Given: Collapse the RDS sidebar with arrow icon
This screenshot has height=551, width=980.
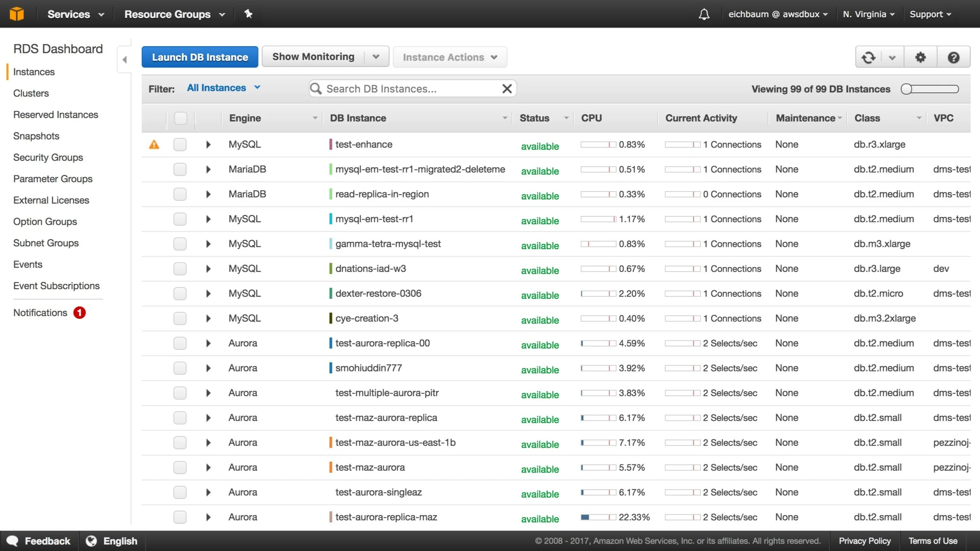Looking at the screenshot, I should click(124, 60).
